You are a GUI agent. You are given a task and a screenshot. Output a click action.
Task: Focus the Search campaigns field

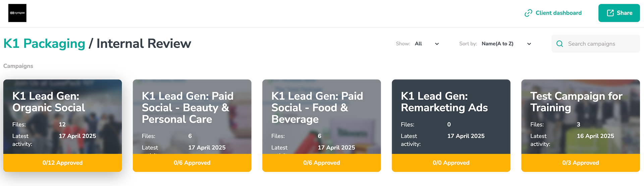pos(595,44)
